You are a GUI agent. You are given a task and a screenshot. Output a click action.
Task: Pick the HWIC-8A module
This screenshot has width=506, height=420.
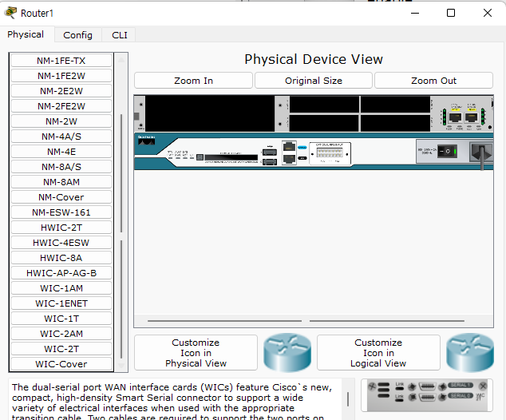click(x=61, y=258)
